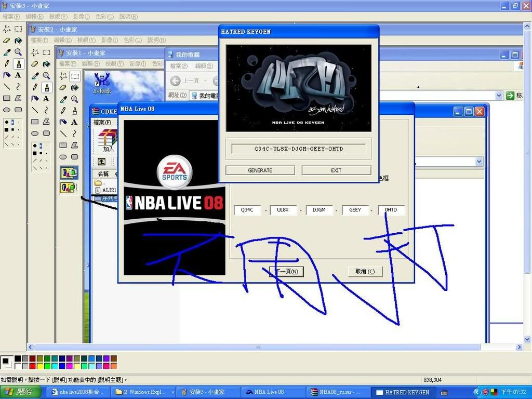Open the 編輯(E) menu of 安裝3 Paint
This screenshot has width=532, height=399.
pos(35,16)
